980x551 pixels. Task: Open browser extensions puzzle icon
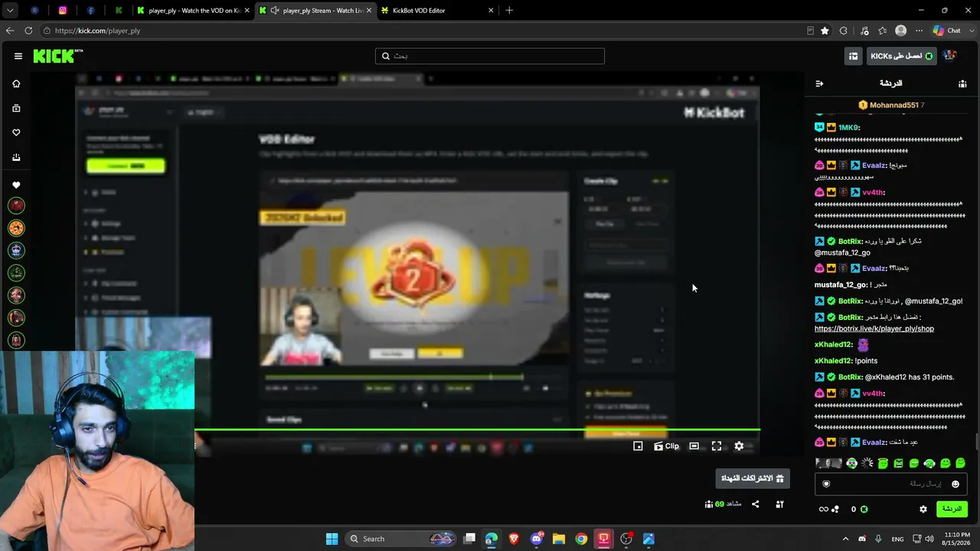tap(843, 31)
